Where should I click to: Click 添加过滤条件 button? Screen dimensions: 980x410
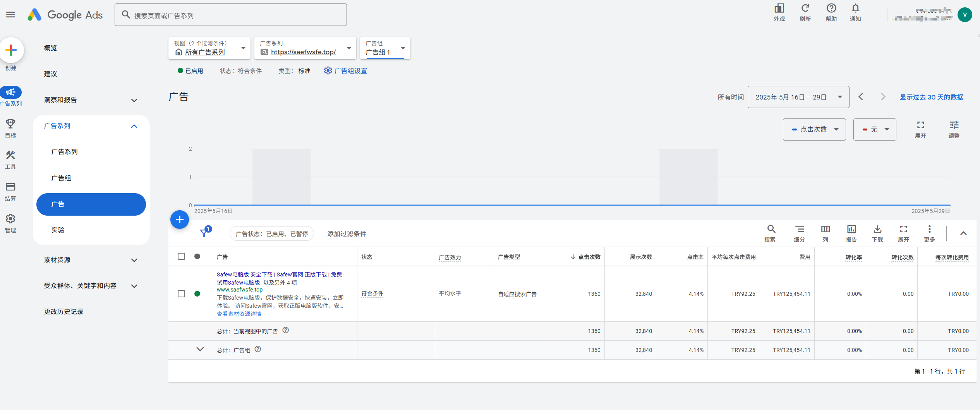pos(347,233)
